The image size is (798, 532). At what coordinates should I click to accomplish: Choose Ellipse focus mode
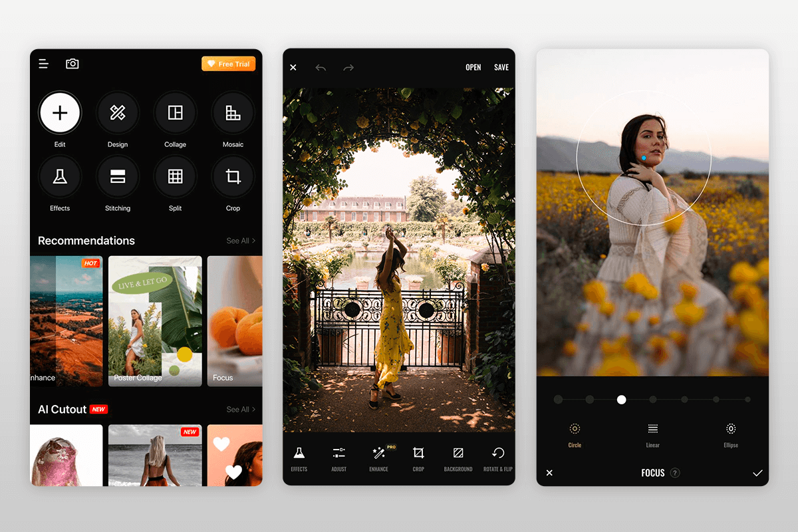pos(731,429)
